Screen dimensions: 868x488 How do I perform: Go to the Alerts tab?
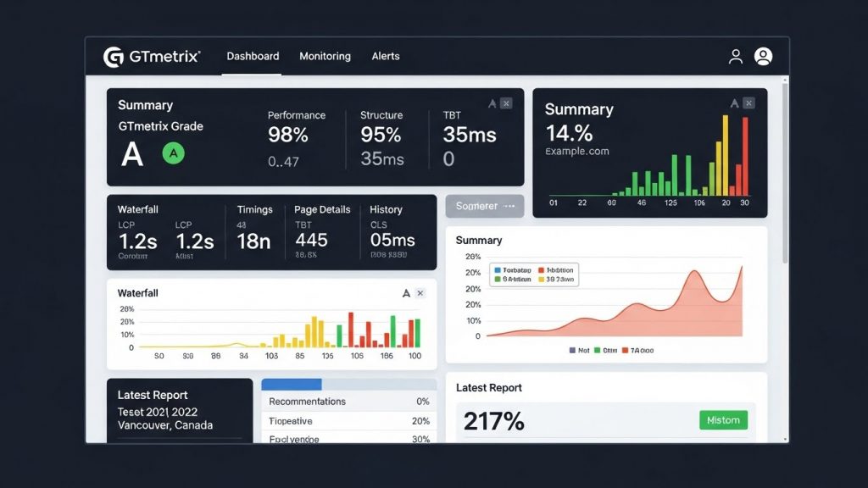(386, 57)
